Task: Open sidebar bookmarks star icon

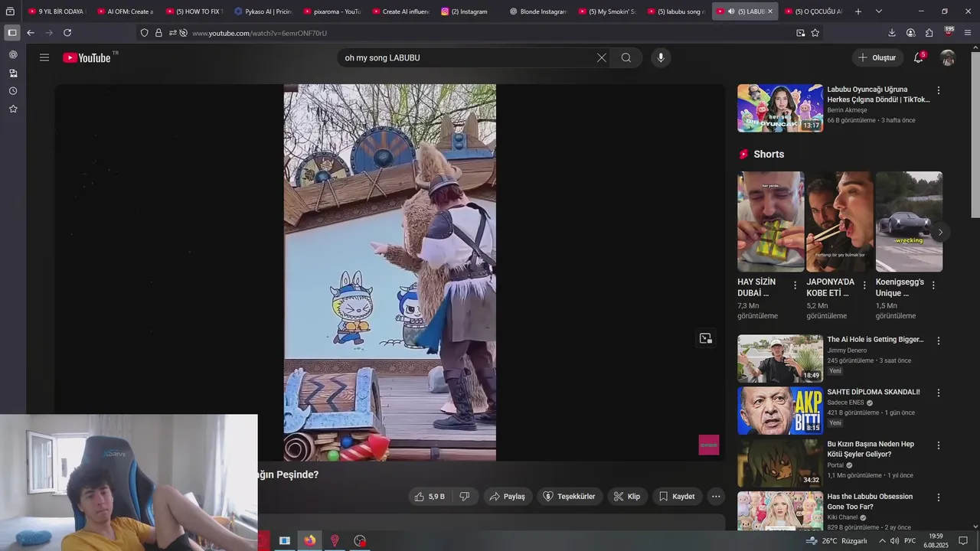Action: (x=13, y=109)
